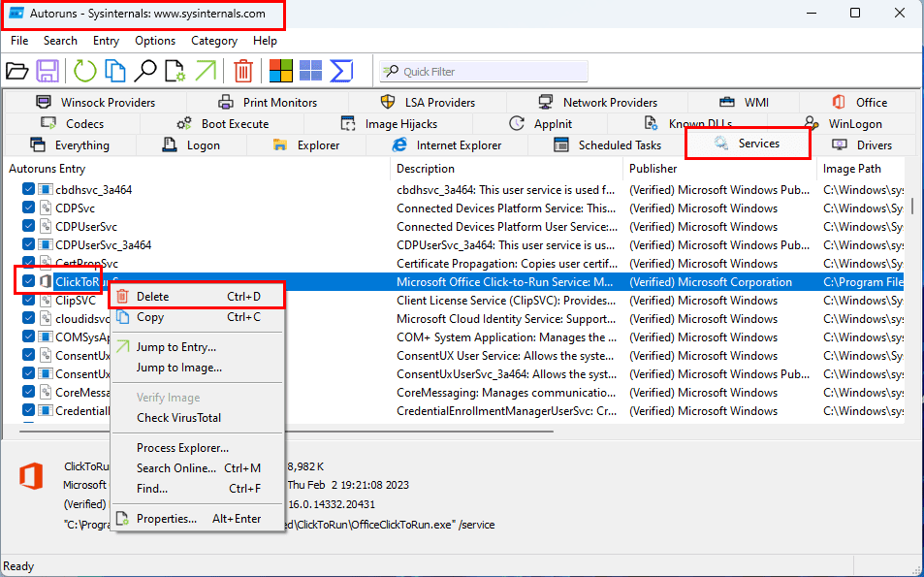This screenshot has width=924, height=577.
Task: Select the Services tab
Action: (748, 144)
